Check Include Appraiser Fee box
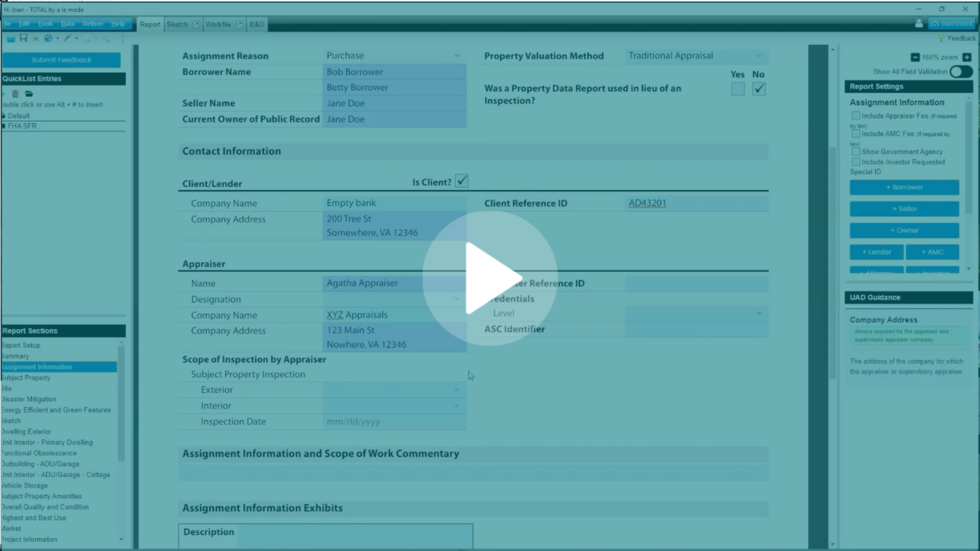Screen dimensions: 980x551 (x=856, y=116)
